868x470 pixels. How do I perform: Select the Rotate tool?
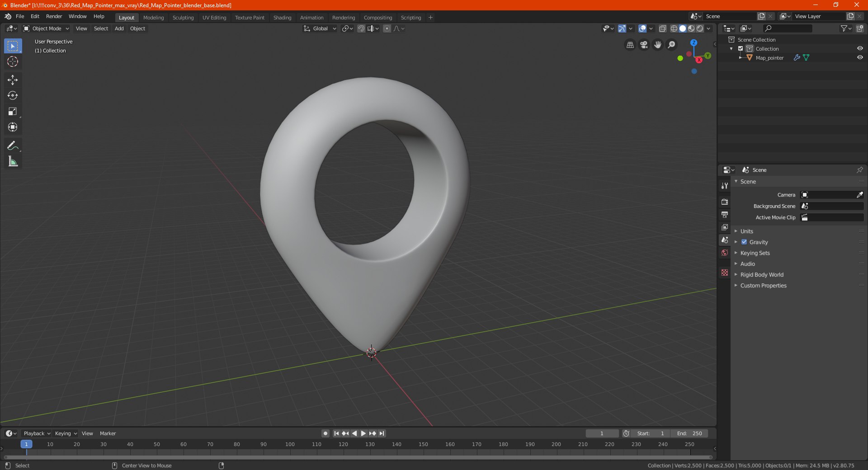pos(13,95)
